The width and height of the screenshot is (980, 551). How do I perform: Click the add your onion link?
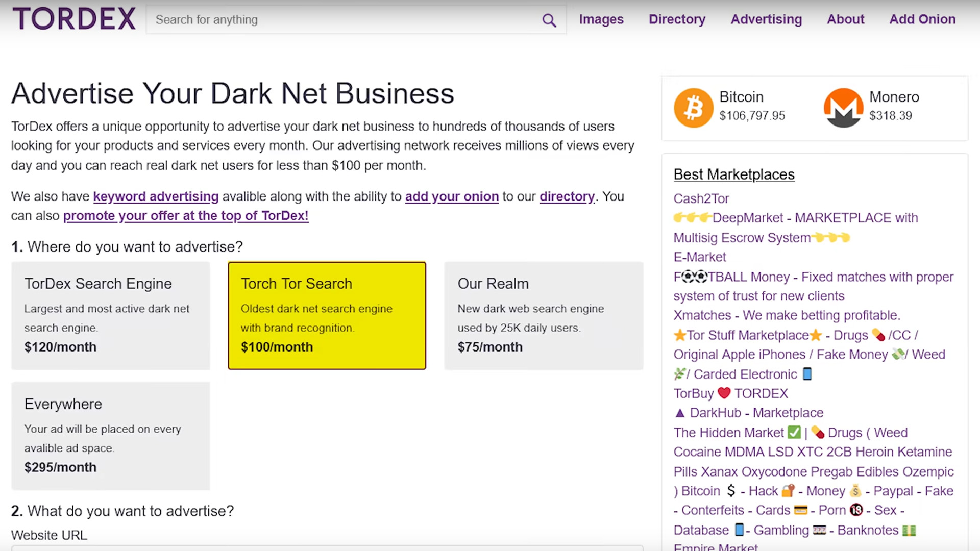tap(451, 196)
